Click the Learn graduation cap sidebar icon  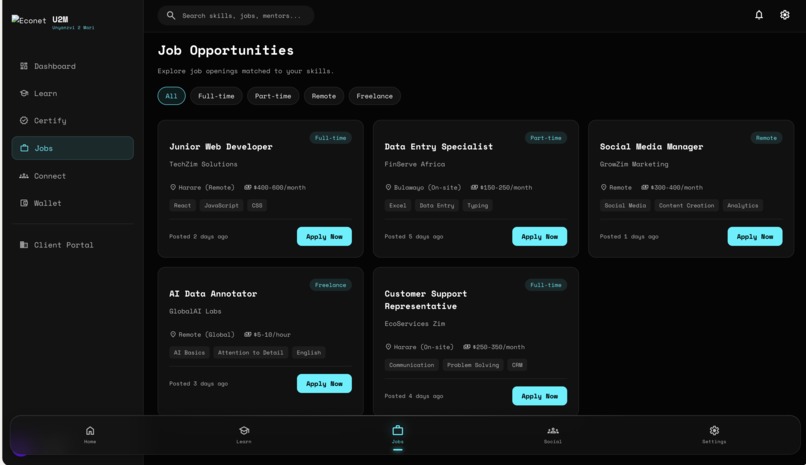(x=24, y=93)
